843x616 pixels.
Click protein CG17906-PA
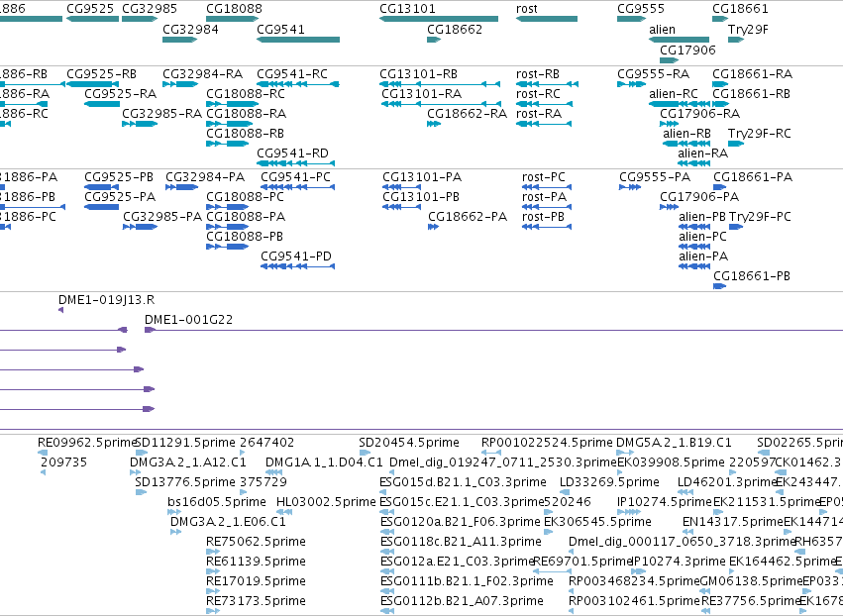699,197
